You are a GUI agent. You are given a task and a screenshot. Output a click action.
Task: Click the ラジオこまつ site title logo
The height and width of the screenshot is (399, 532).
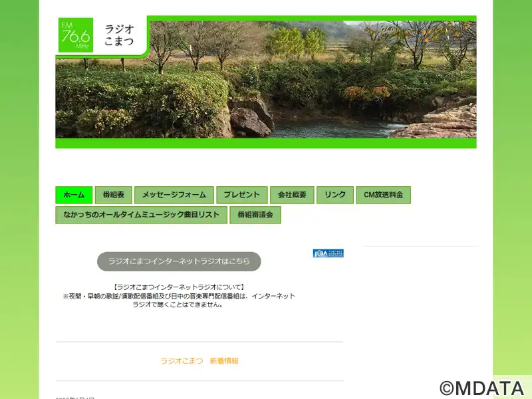click(119, 35)
